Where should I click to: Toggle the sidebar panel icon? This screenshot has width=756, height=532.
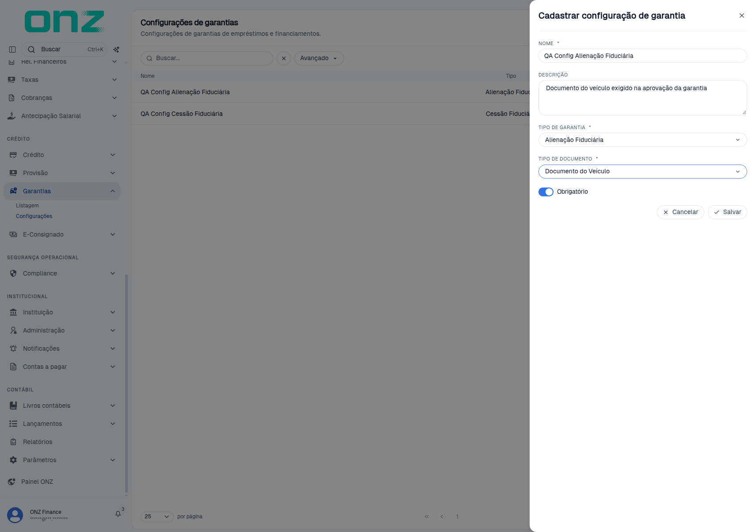pyautogui.click(x=12, y=50)
